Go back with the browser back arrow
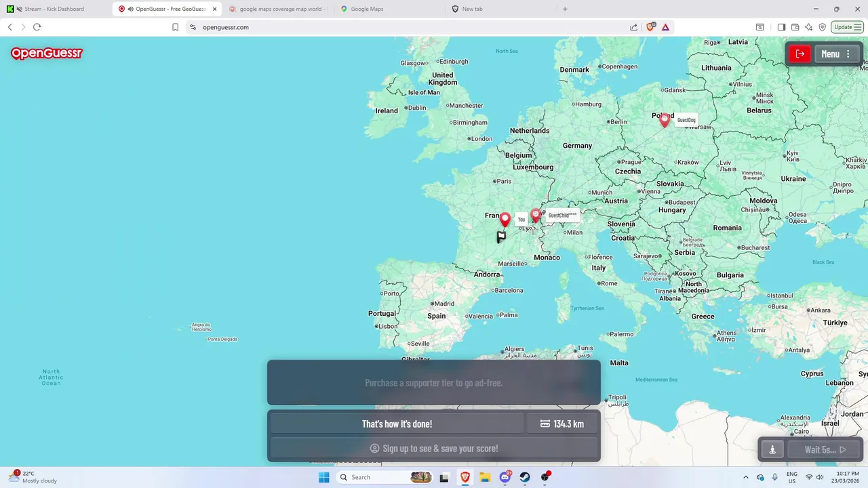 (x=9, y=27)
